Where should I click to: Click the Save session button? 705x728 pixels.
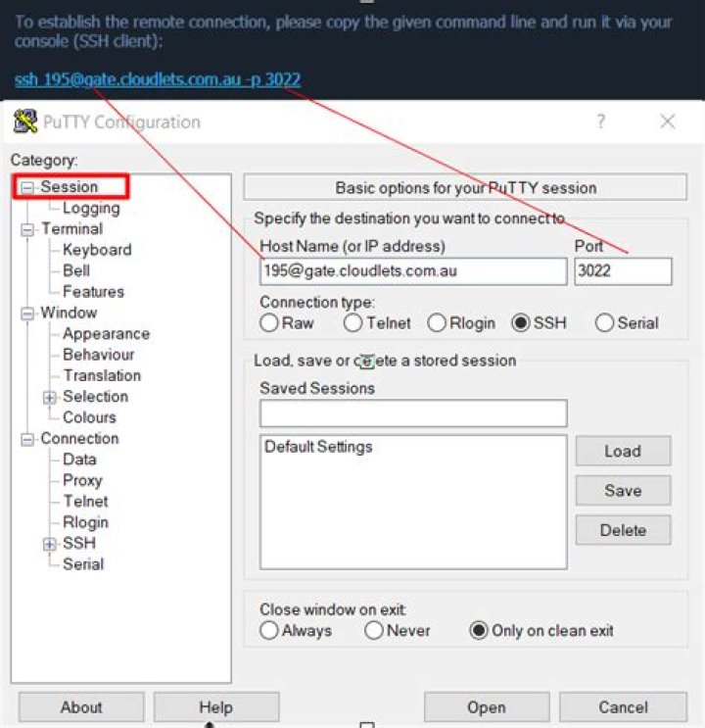pos(622,491)
